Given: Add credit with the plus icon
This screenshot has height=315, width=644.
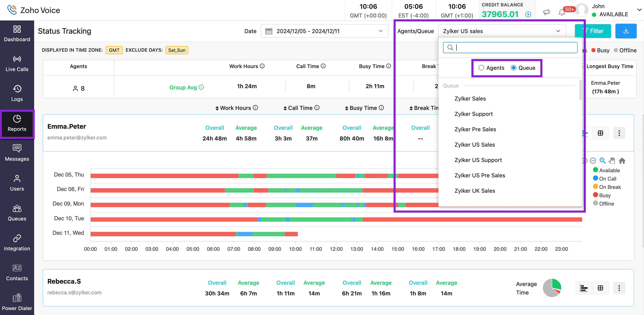Looking at the screenshot, I should [528, 14].
